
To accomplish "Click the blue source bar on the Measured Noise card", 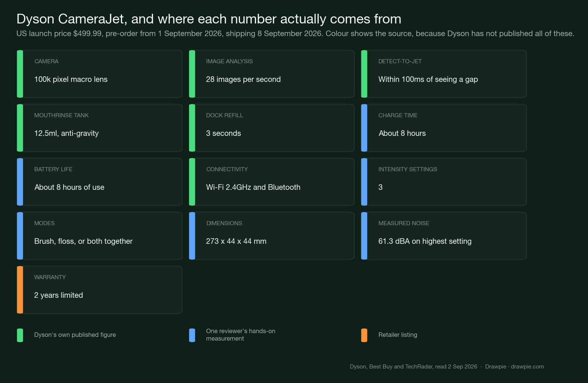I will (x=364, y=236).
